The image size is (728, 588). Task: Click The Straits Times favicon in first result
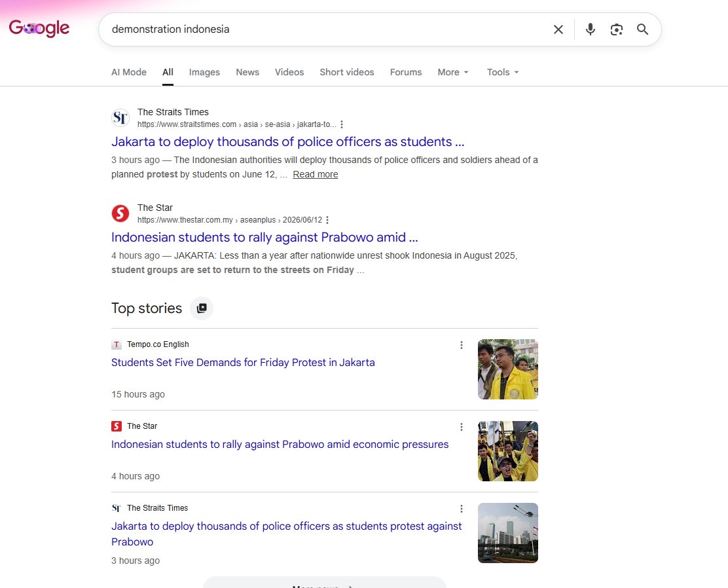pos(120,117)
